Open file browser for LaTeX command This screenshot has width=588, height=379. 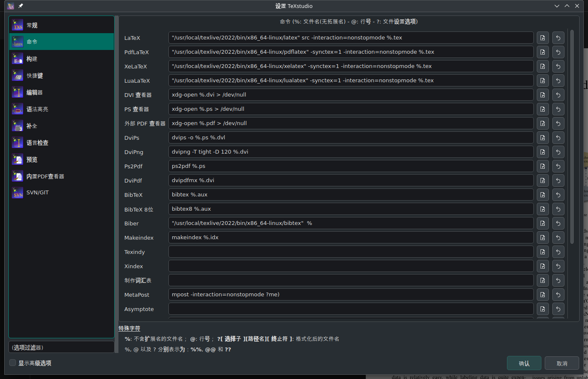(x=543, y=38)
